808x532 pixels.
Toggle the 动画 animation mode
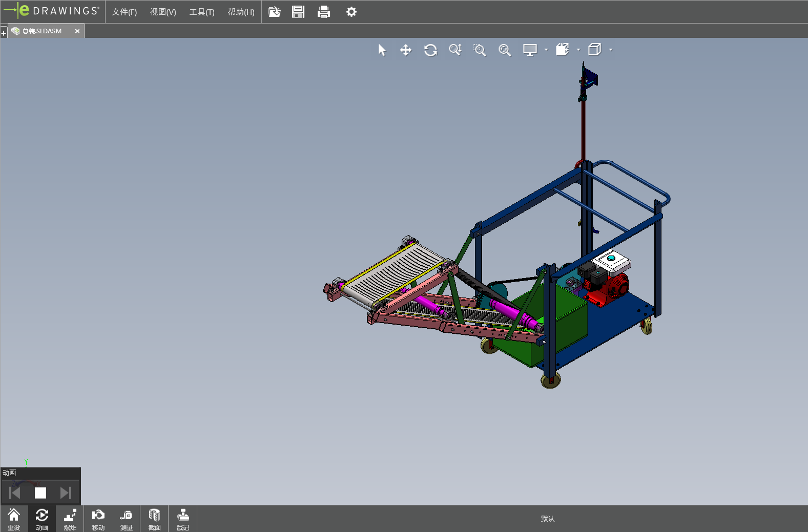point(42,519)
